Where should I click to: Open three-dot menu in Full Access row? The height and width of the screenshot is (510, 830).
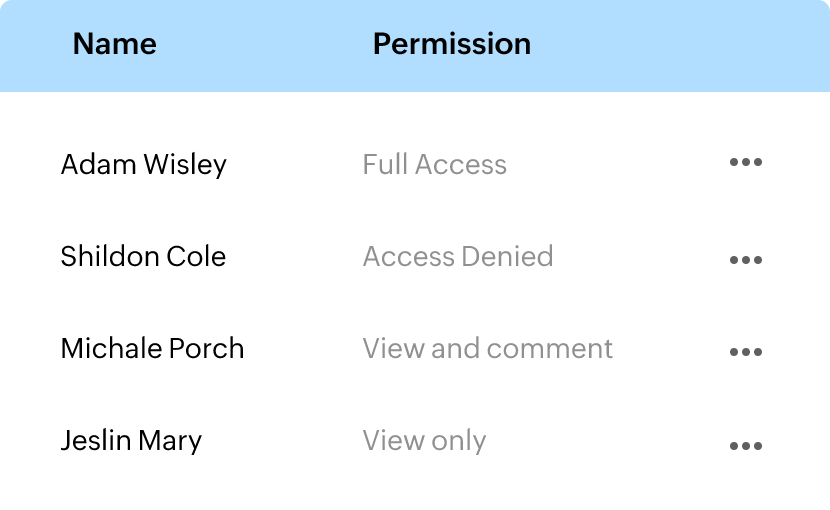[746, 163]
